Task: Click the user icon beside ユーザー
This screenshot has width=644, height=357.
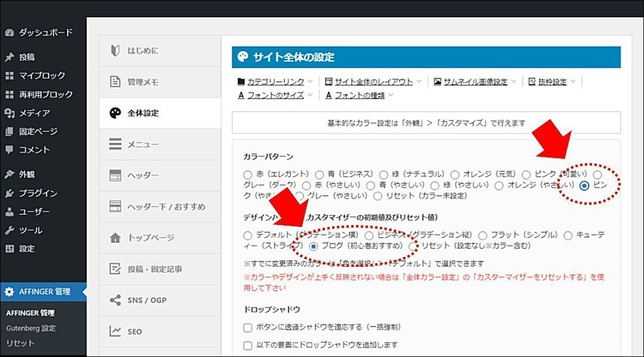Action: point(10,212)
